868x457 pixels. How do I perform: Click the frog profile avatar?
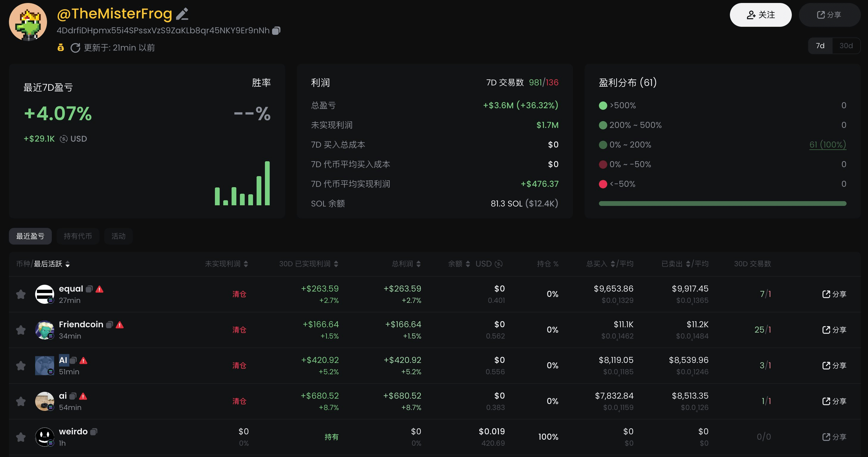[x=28, y=22]
